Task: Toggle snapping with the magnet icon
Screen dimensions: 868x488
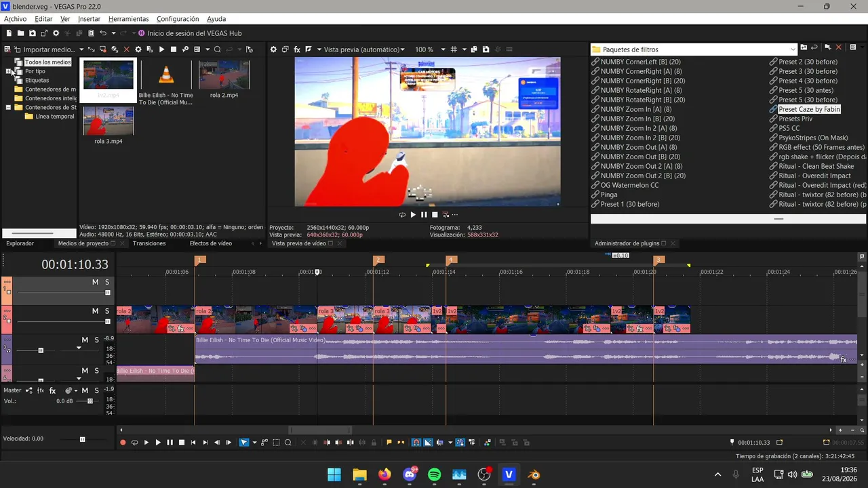Action: [416, 443]
